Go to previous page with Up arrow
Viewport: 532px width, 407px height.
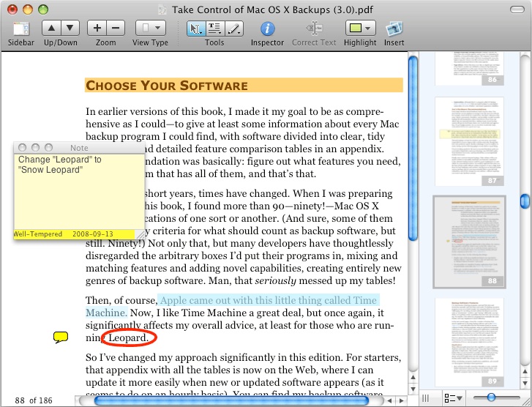[x=51, y=28]
